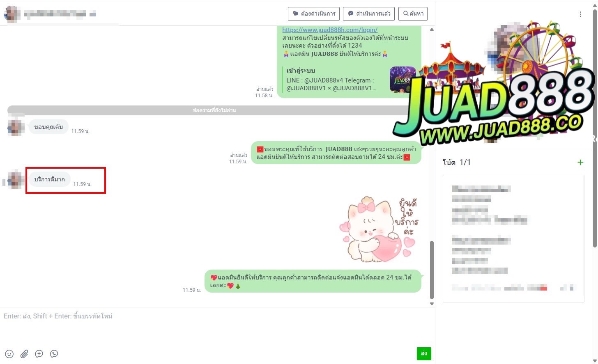598x364 pixels.
Task: Click the speech bubble plus icon
Action: [39, 354]
